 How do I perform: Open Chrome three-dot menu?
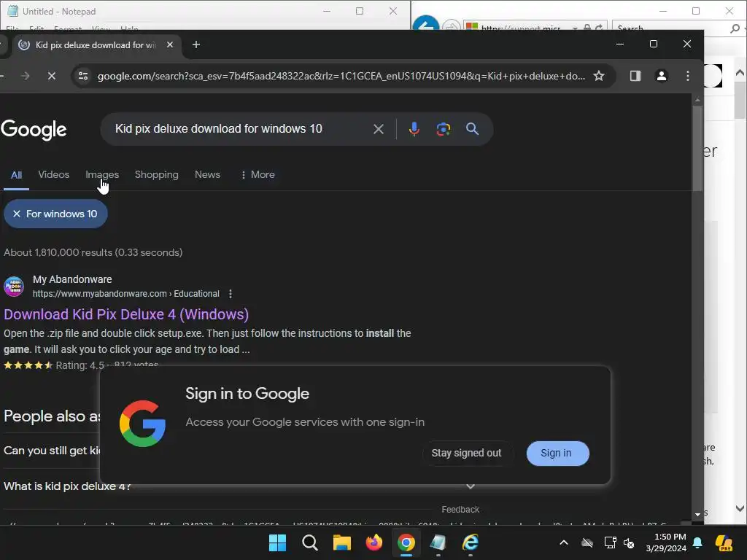[687, 76]
